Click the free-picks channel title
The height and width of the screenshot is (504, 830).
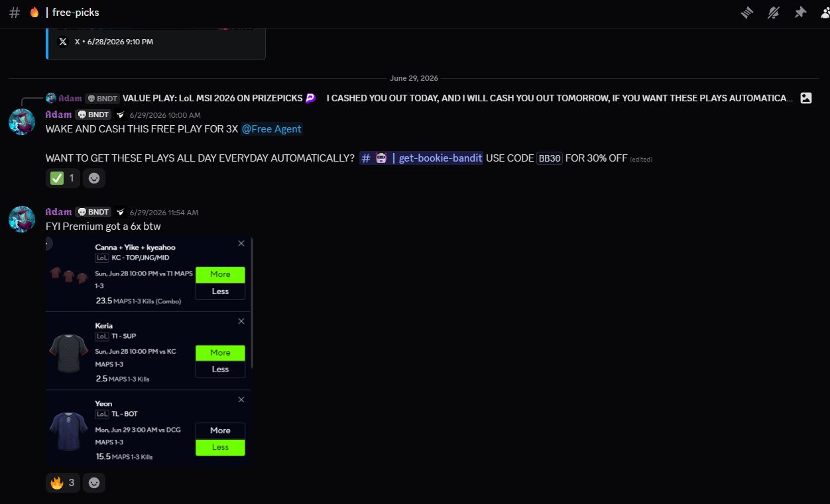[76, 13]
